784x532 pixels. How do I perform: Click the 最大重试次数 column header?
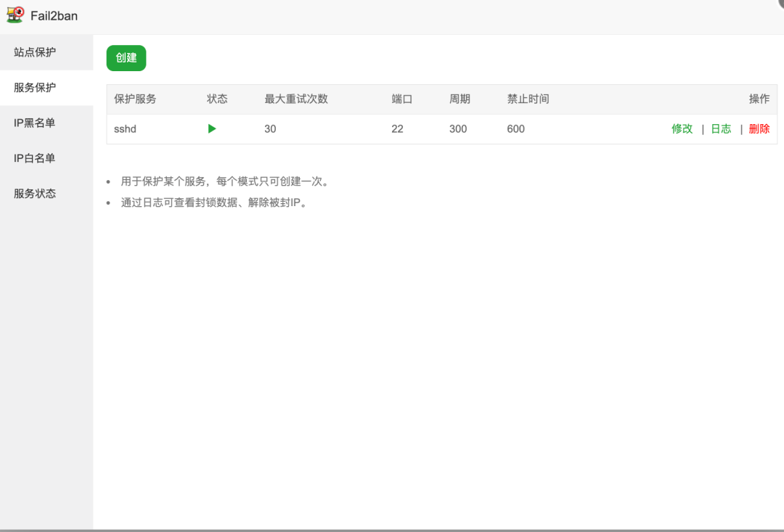pyautogui.click(x=295, y=99)
